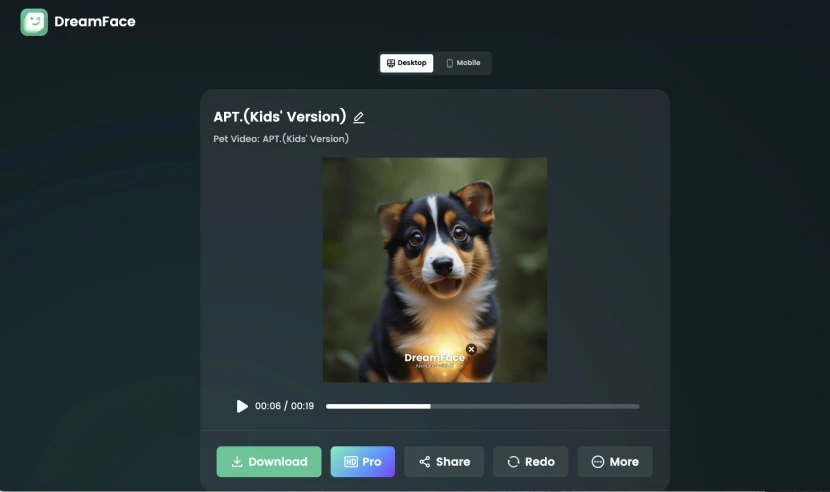Seek on the video progress bar
This screenshot has height=492, width=830.
pos(483,406)
